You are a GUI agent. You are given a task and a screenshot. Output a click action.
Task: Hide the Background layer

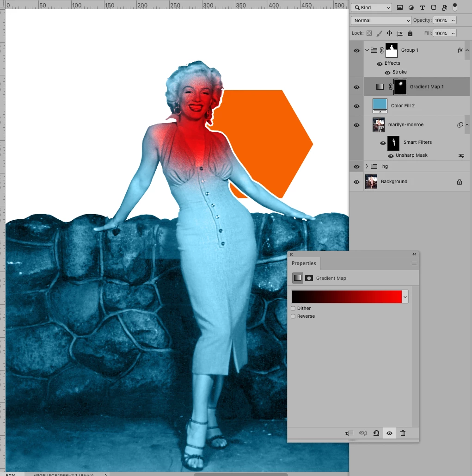point(357,182)
